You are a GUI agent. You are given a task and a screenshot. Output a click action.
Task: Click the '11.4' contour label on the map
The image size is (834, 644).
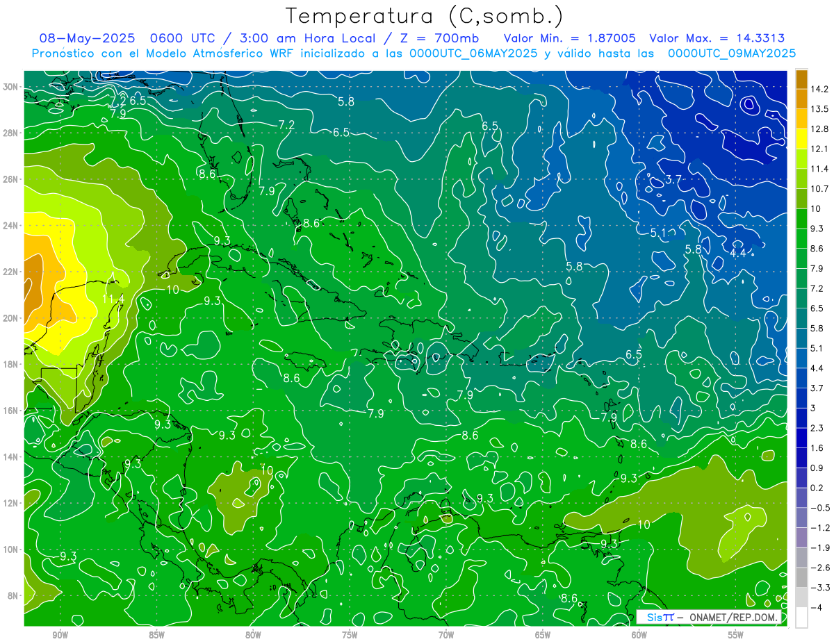coord(113,299)
